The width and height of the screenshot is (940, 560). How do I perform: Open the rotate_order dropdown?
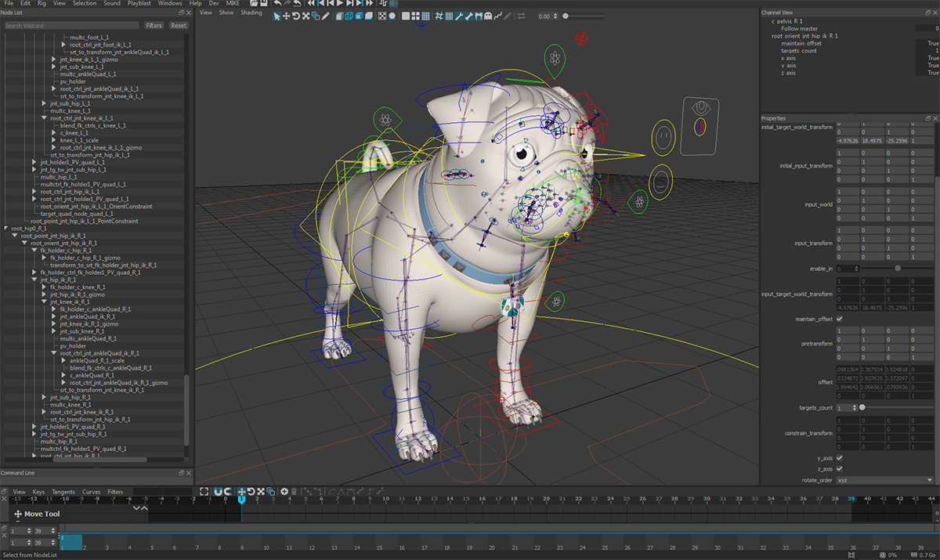(885, 480)
